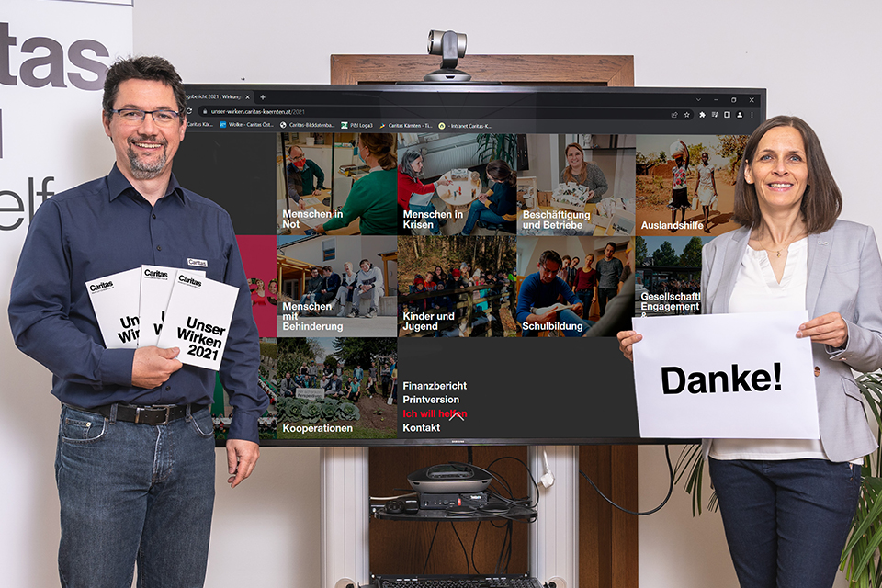The height and width of the screenshot is (588, 882).
Task: Share this page from the address bar
Action: (674, 115)
